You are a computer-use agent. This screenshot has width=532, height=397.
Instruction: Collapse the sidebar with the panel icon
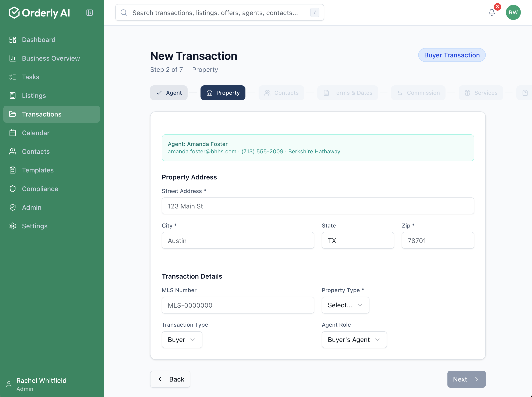(x=89, y=12)
